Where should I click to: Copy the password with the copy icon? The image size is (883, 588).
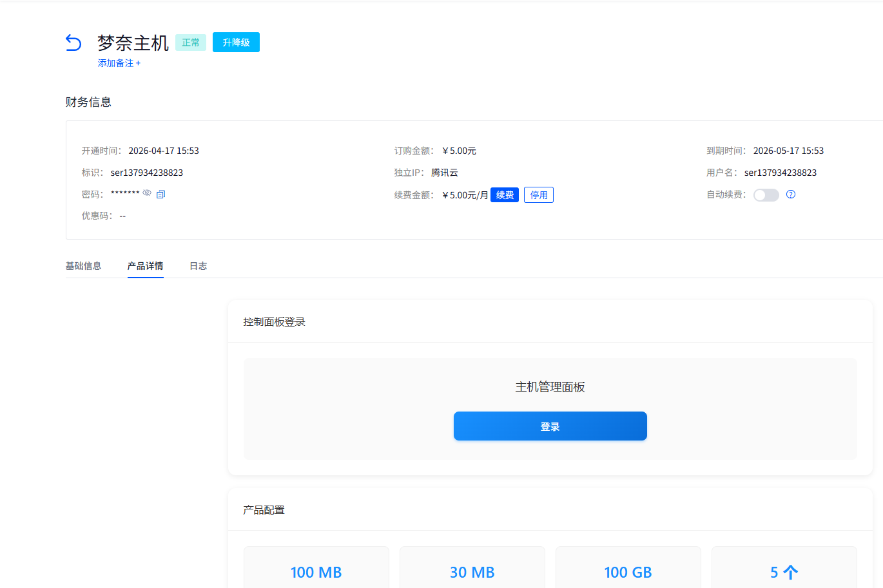coord(160,194)
